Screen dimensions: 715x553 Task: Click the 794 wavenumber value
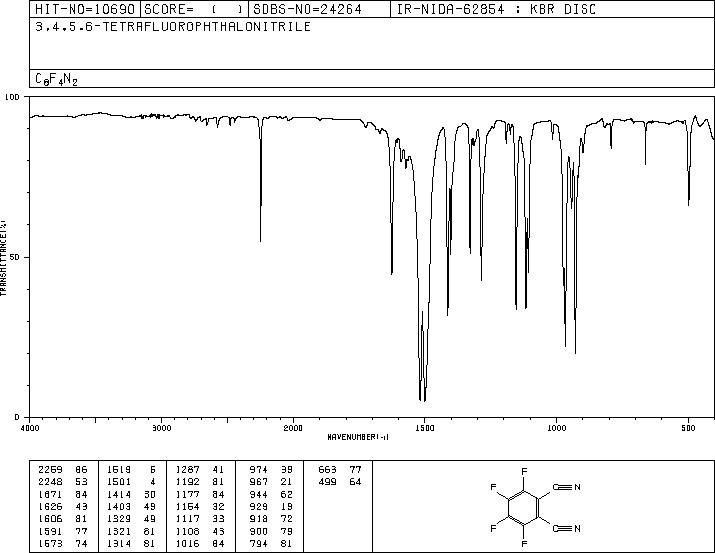[259, 543]
